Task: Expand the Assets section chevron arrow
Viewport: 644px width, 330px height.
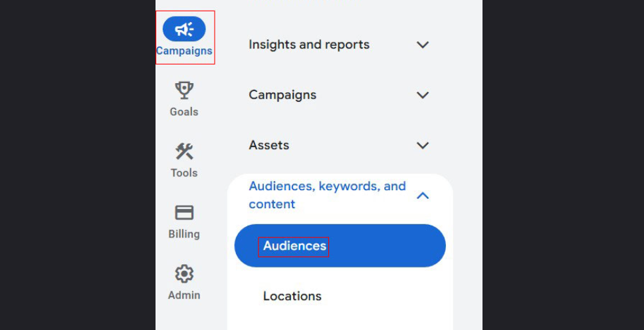Action: (423, 145)
